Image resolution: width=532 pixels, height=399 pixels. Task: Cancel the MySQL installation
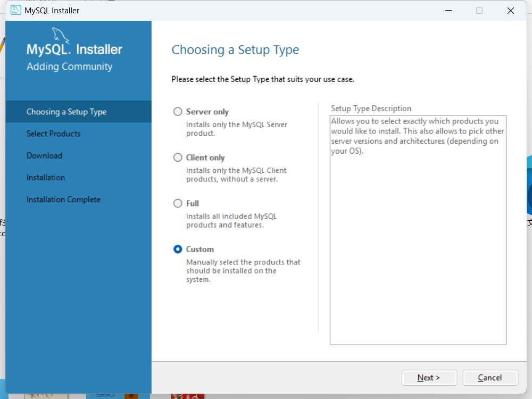pos(491,378)
